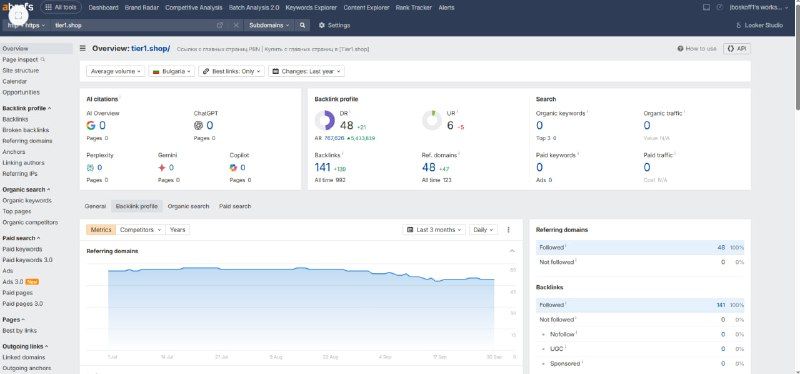Open the Daily interval dropdown
This screenshot has width=800, height=374.
point(483,230)
